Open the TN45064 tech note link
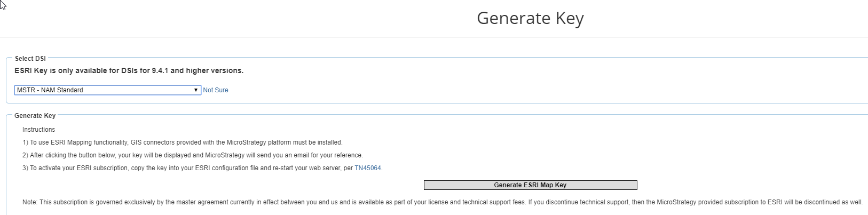This screenshot has width=868, height=215. pyautogui.click(x=368, y=168)
